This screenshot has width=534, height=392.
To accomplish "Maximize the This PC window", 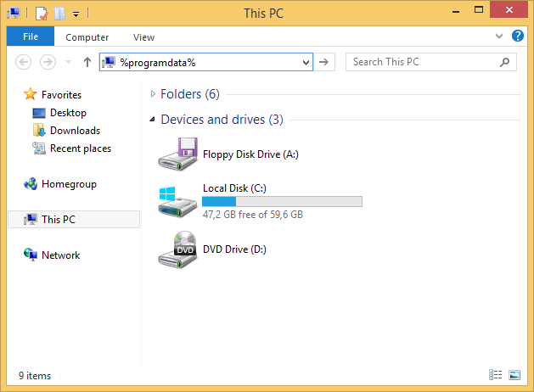I will coord(479,10).
